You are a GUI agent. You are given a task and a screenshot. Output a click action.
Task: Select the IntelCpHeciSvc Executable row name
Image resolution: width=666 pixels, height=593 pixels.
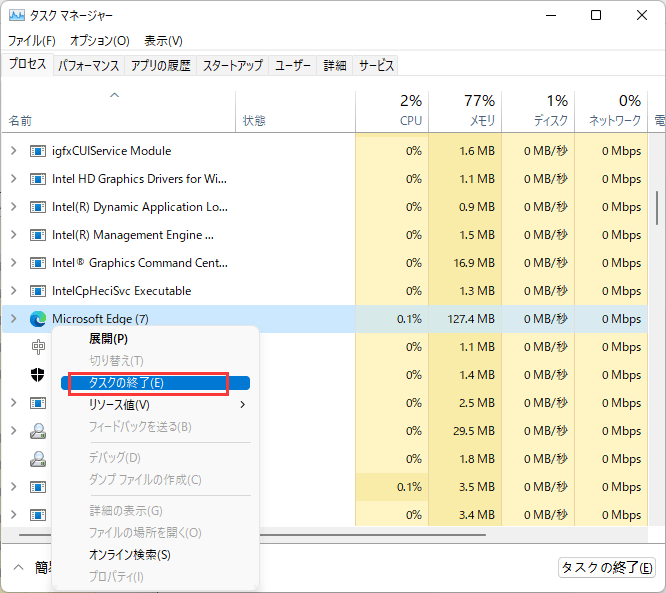[x=121, y=291]
